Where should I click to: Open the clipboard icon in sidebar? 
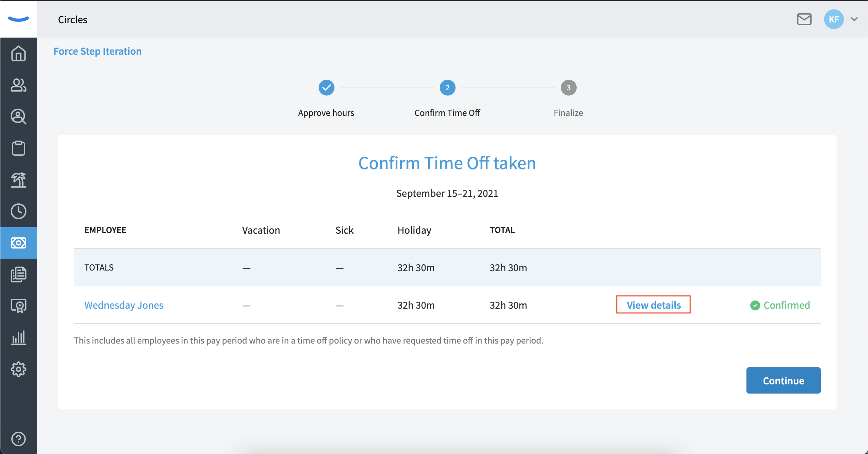tap(18, 148)
